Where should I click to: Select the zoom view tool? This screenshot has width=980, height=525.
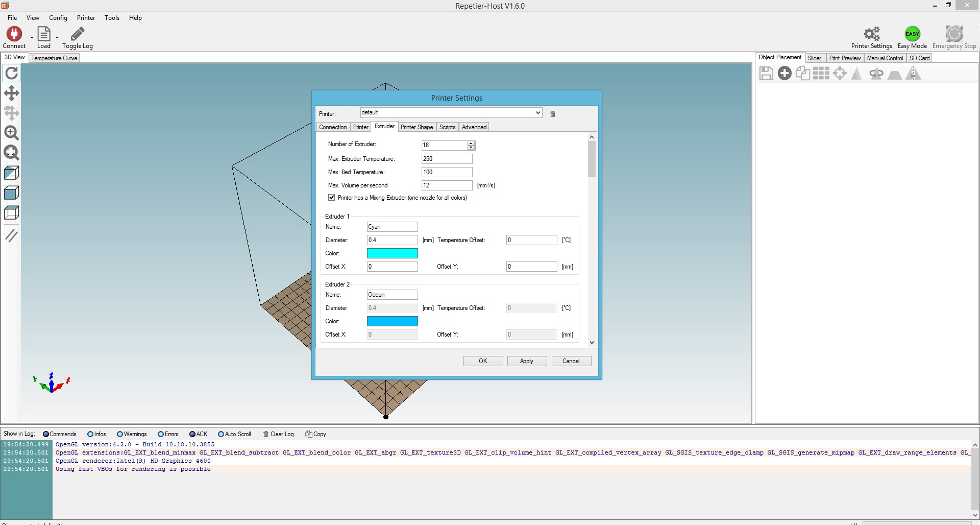pos(11,133)
